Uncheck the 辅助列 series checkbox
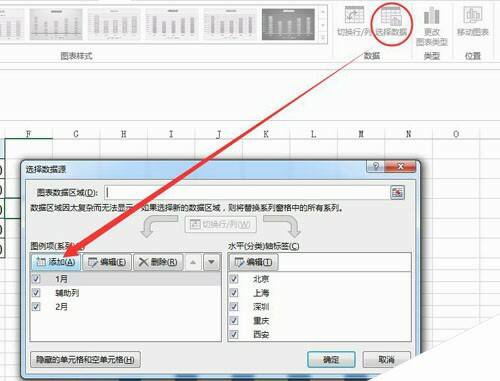500x381 pixels. [36, 293]
